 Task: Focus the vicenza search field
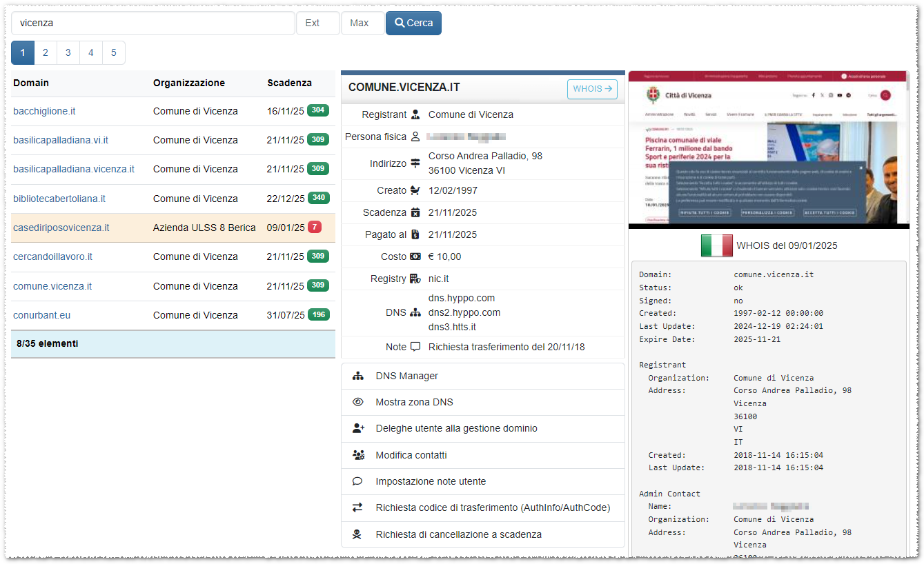tap(153, 23)
